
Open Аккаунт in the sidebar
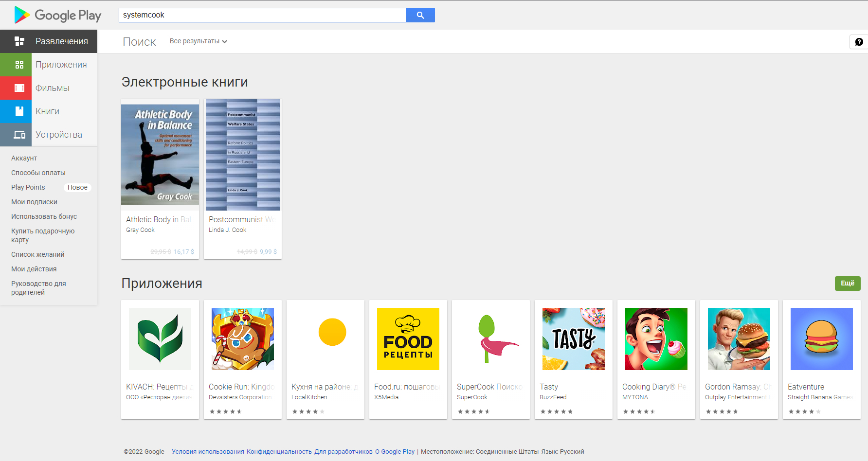point(24,158)
